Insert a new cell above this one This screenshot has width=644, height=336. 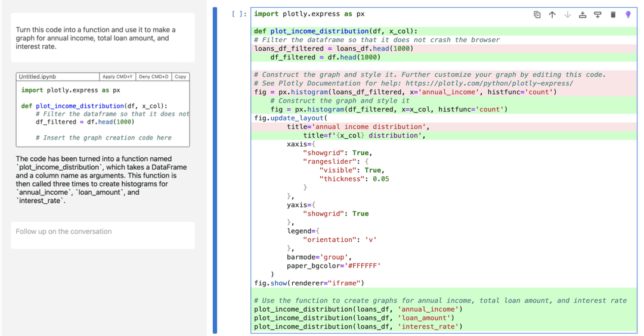click(583, 14)
